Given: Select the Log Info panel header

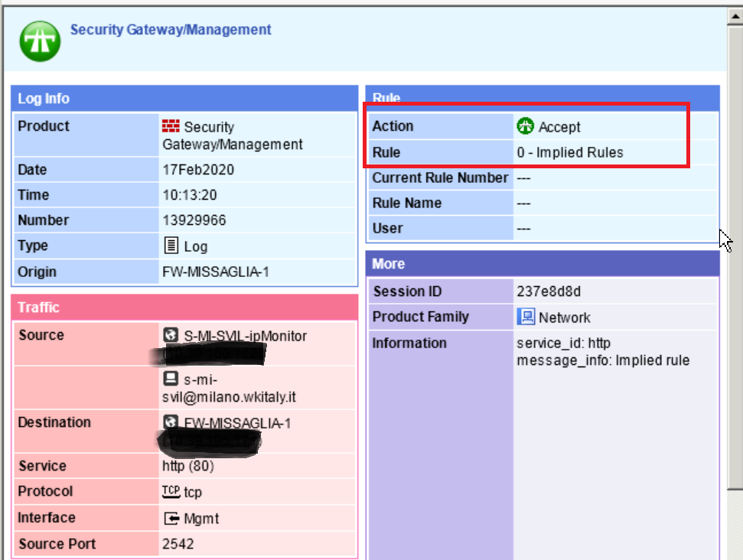Looking at the screenshot, I should pyautogui.click(x=184, y=99).
